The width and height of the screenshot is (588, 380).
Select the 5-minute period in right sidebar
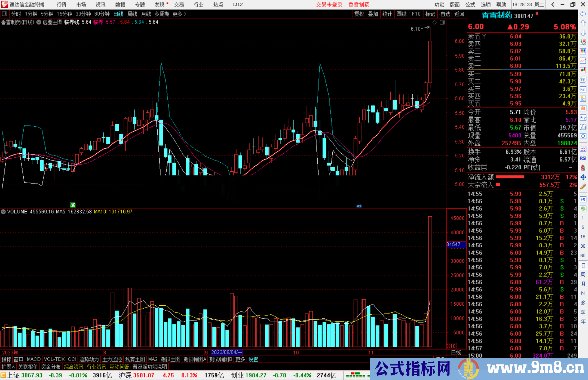point(583,227)
